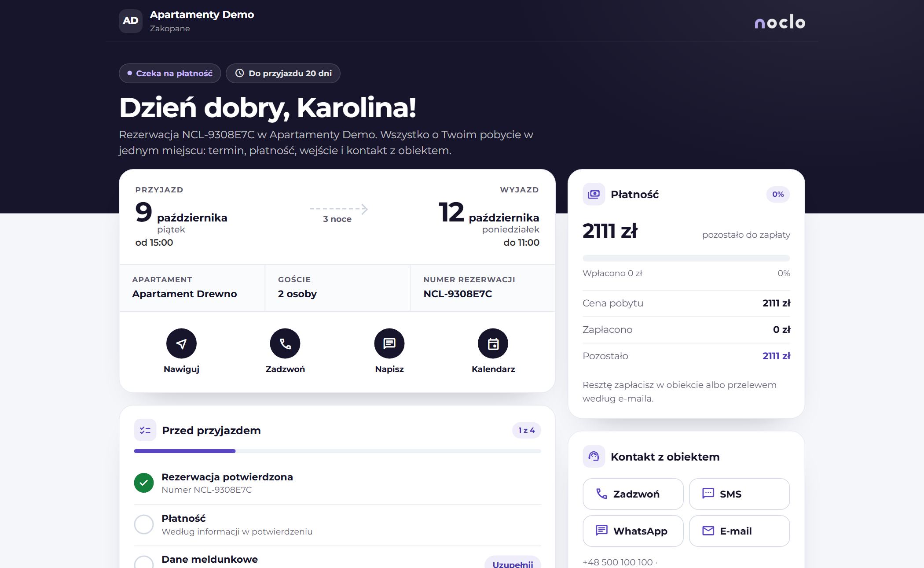This screenshot has height=568, width=924.
Task: Send an SMS to the property
Action: pos(739,494)
